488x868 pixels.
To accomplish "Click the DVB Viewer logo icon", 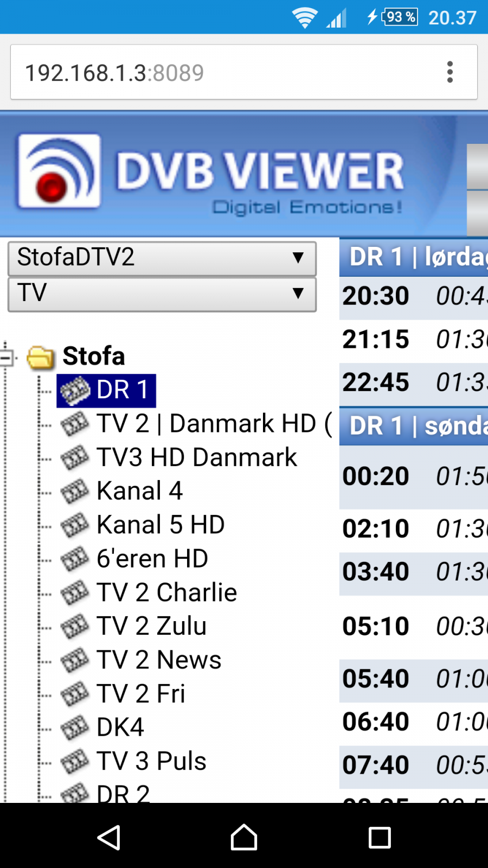I will (59, 171).
